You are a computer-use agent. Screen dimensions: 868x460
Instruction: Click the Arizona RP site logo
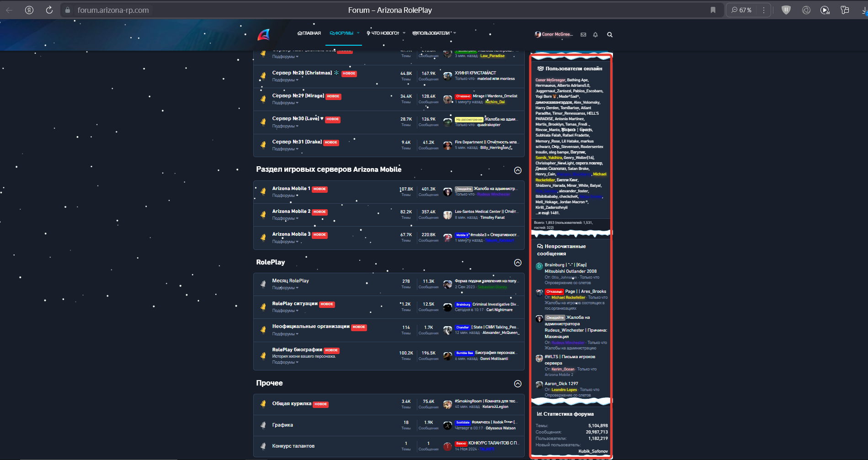click(264, 35)
